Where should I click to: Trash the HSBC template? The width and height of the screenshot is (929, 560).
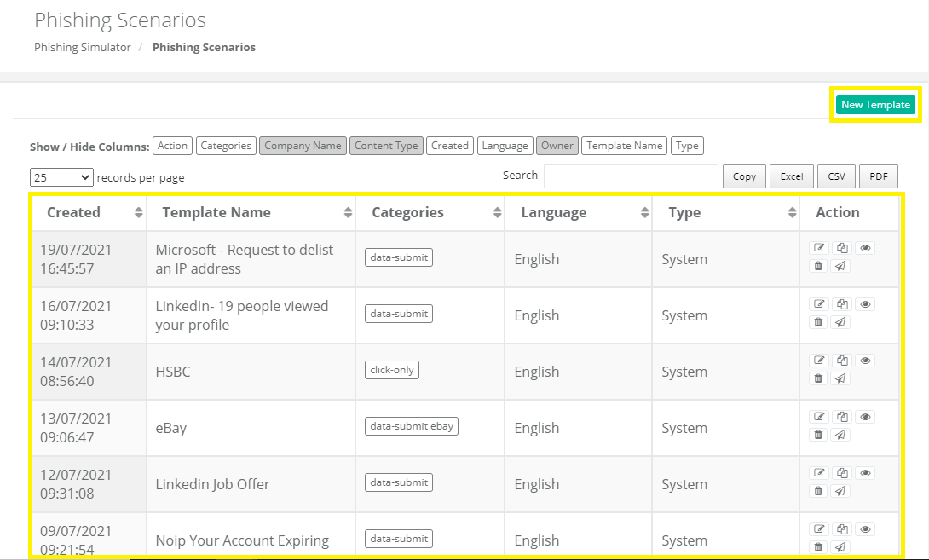819,378
